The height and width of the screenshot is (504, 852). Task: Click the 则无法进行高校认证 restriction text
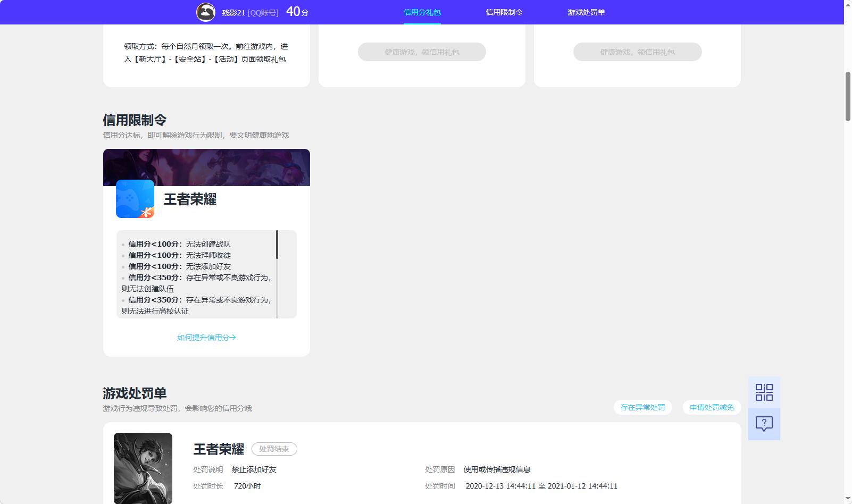click(155, 311)
